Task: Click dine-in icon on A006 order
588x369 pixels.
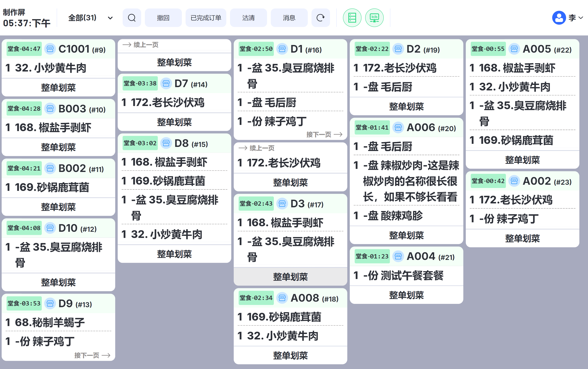Action: [x=398, y=128]
